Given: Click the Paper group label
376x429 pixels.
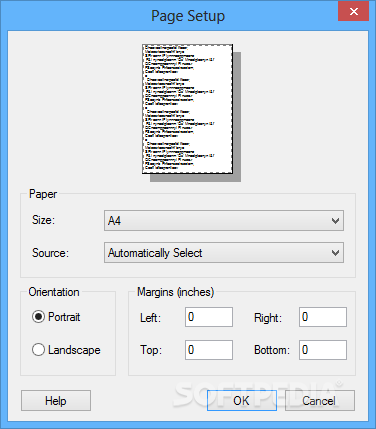Looking at the screenshot, I should coord(43,194).
